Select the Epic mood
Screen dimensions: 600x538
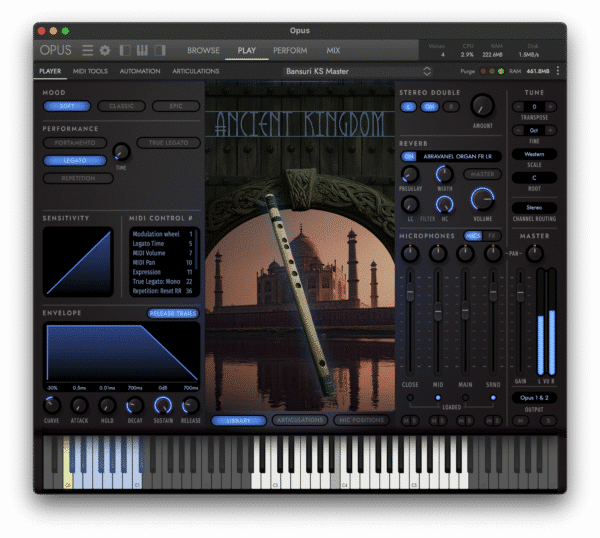(176, 106)
